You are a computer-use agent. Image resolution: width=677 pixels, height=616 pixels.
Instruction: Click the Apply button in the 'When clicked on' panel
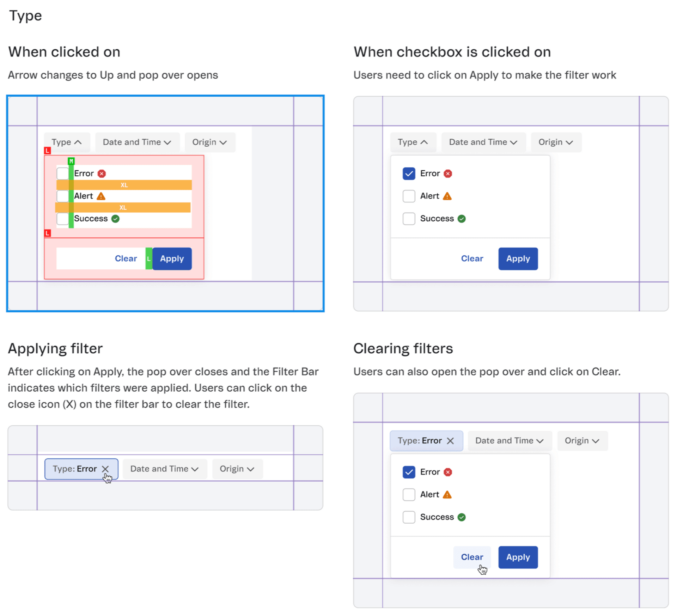click(172, 258)
